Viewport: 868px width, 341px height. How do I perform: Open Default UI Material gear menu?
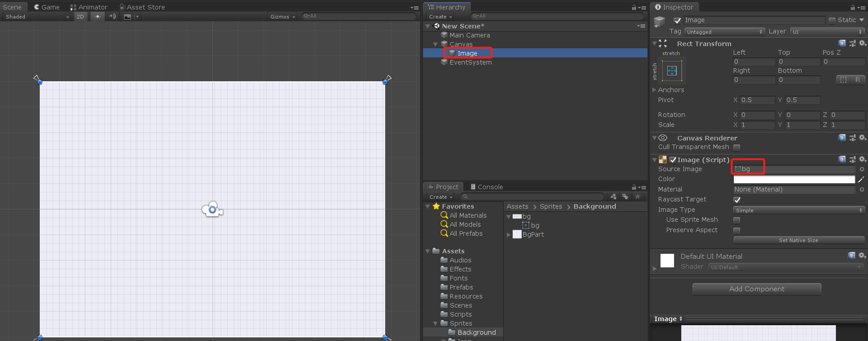[863, 256]
